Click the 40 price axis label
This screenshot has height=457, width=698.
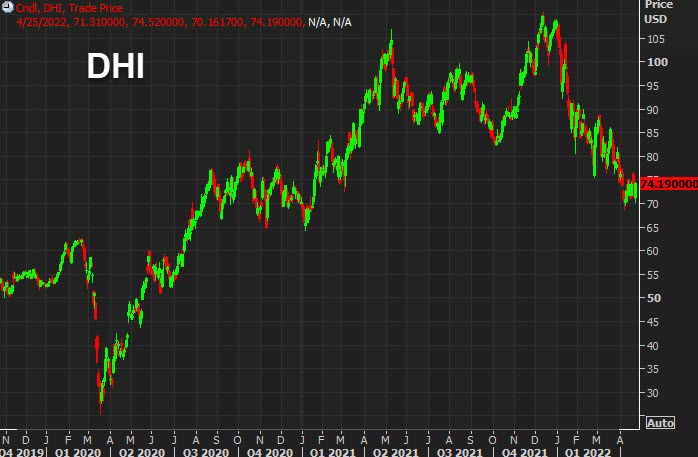point(653,346)
